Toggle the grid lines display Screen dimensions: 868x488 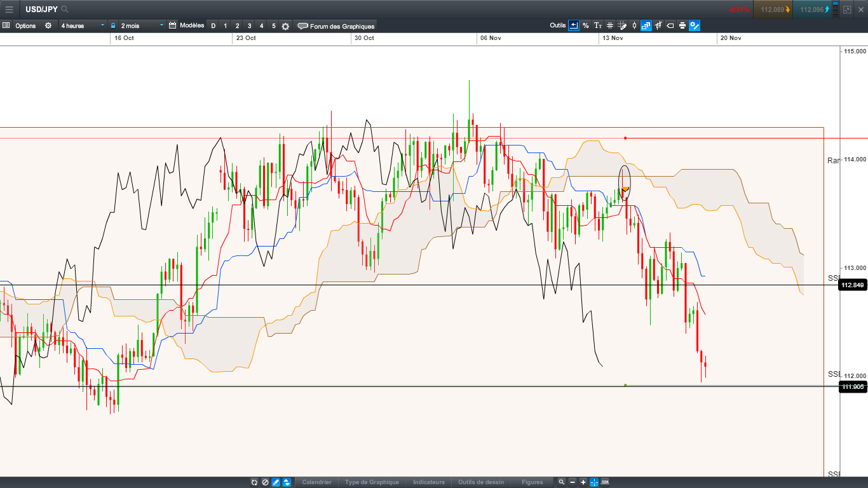pyautogui.click(x=609, y=26)
